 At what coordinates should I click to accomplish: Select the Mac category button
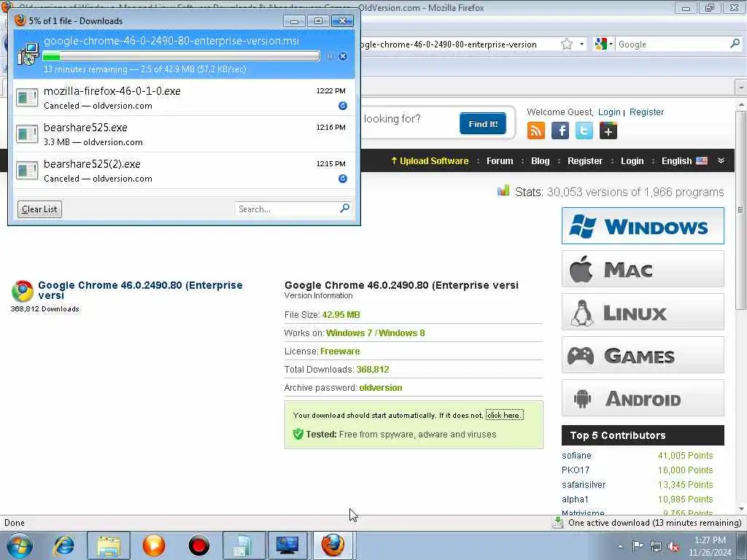(x=643, y=269)
